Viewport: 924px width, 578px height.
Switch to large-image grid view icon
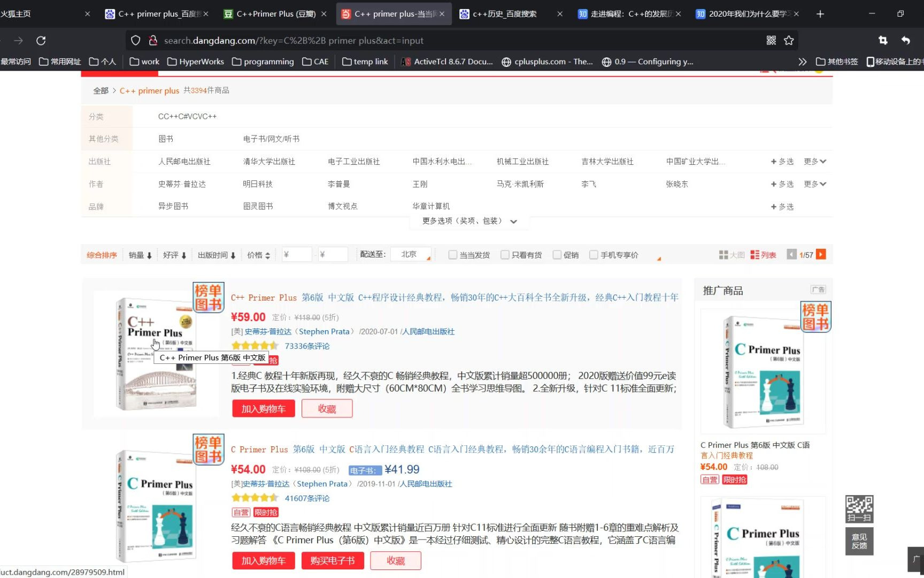[731, 255]
